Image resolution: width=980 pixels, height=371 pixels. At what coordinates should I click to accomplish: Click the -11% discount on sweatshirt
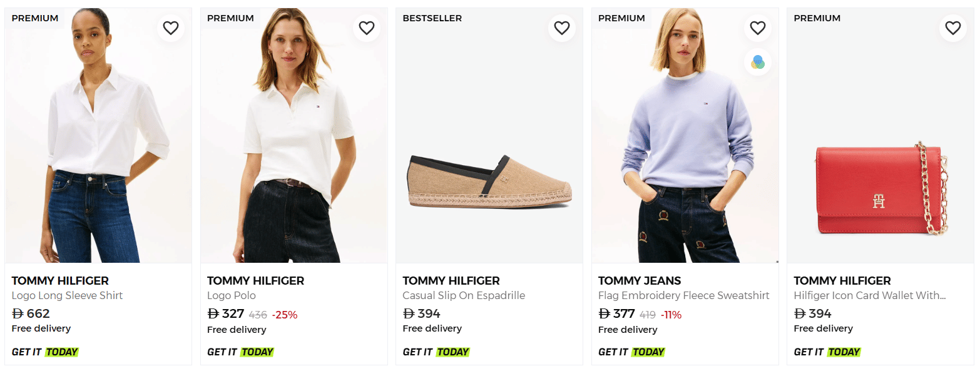[671, 315]
